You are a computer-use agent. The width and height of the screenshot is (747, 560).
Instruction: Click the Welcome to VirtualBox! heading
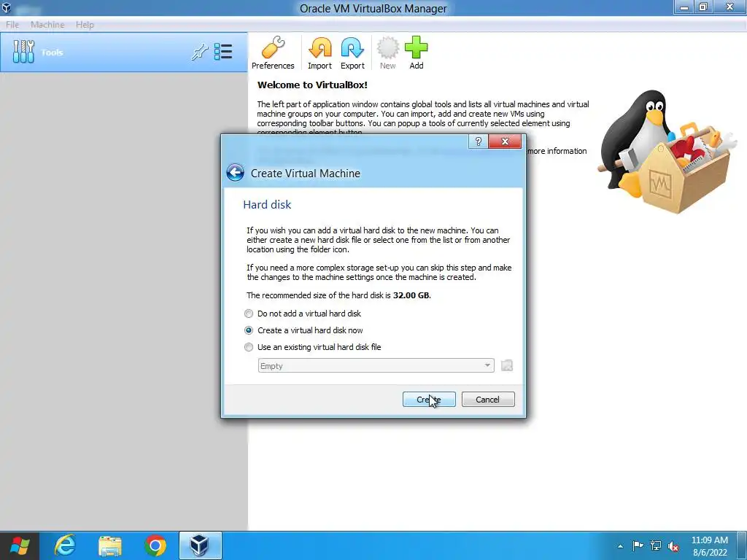pos(312,85)
